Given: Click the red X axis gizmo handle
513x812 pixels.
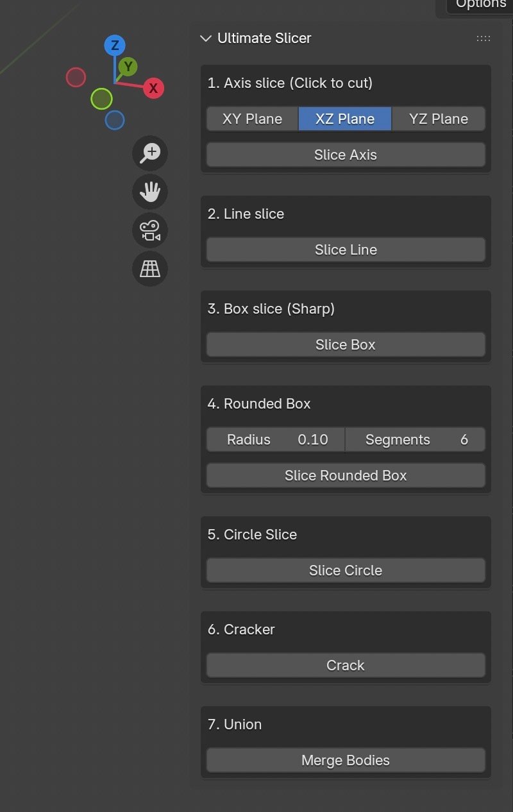Looking at the screenshot, I should (153, 89).
